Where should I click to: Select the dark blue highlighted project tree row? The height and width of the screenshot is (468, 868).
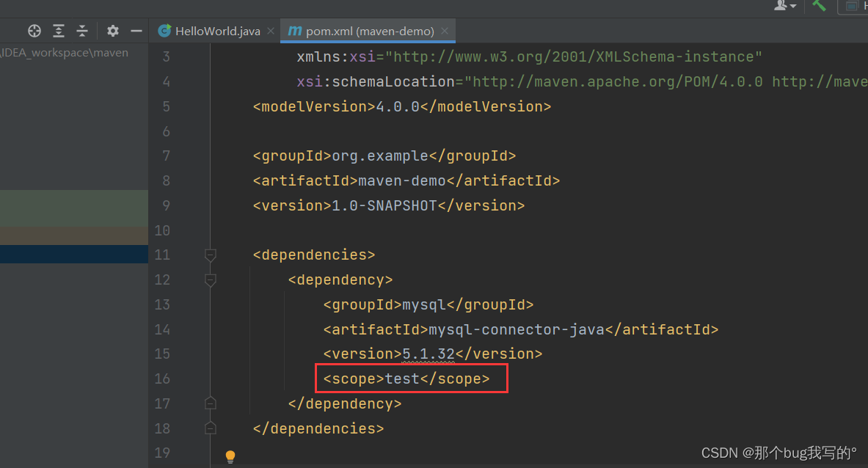74,254
